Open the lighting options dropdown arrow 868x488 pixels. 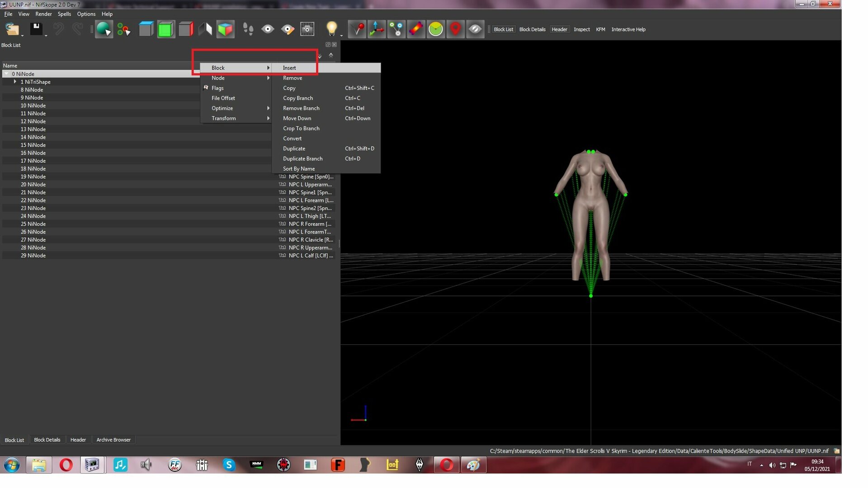pyautogui.click(x=341, y=35)
